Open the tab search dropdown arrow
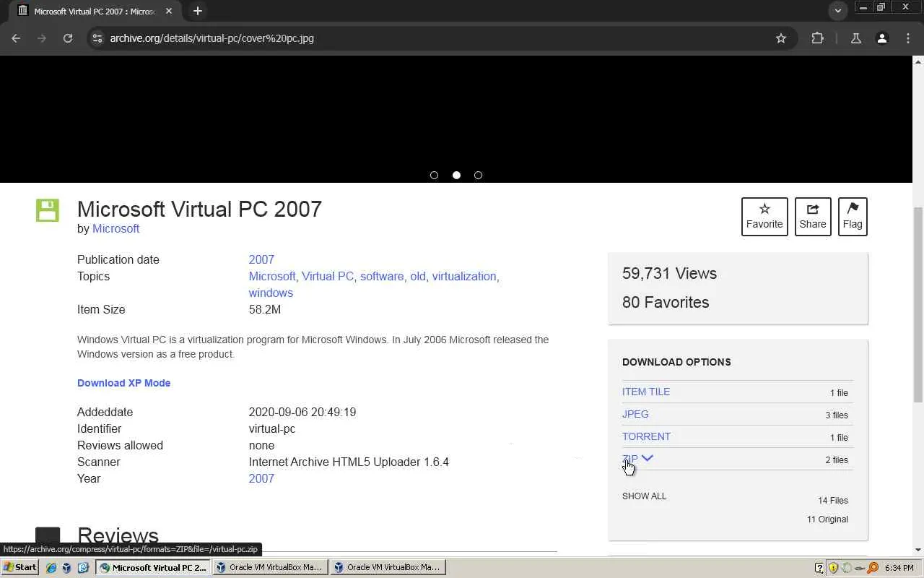The image size is (924, 578). pos(838,11)
